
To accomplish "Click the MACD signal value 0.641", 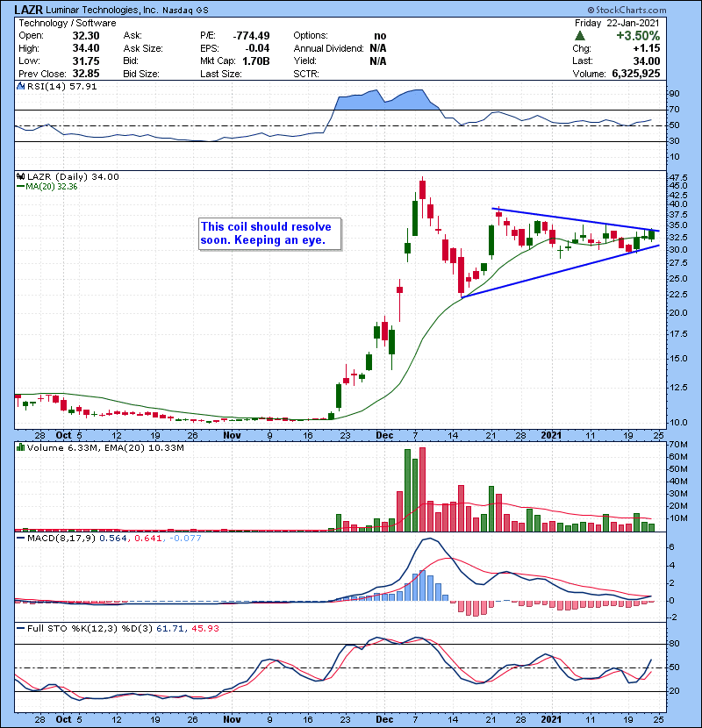I will click(147, 539).
